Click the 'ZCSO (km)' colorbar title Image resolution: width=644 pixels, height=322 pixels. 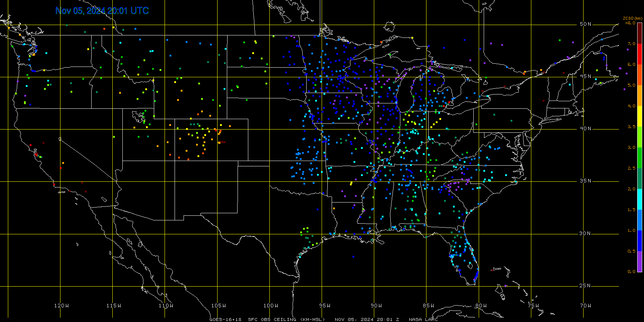[633, 19]
